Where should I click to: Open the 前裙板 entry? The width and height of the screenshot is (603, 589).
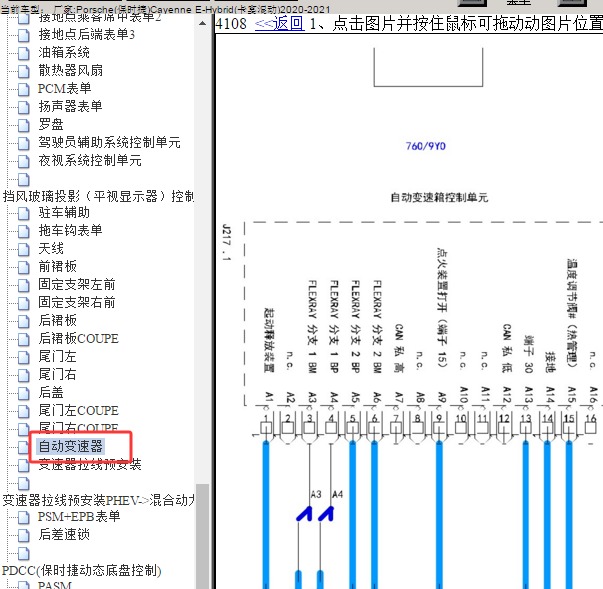(x=57, y=266)
